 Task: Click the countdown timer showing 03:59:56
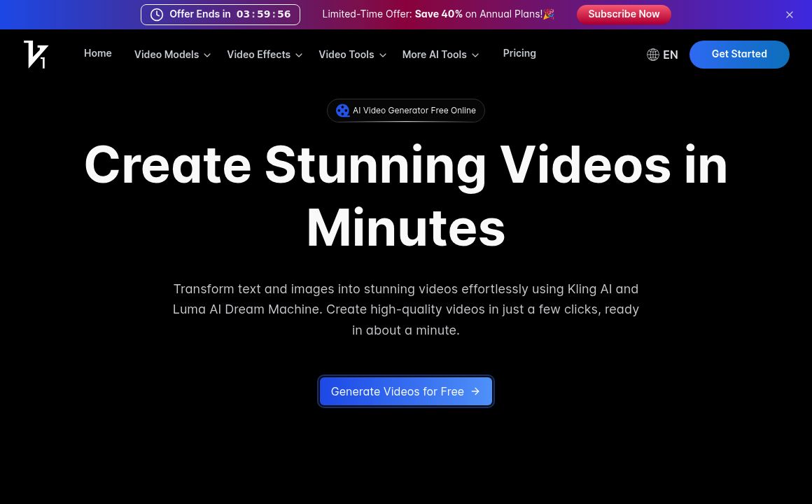[x=264, y=14]
